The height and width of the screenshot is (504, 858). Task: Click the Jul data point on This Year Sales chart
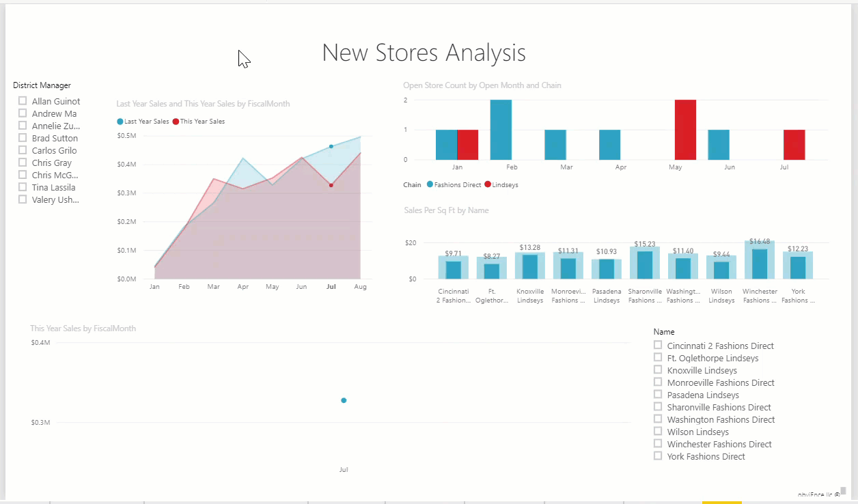344,401
